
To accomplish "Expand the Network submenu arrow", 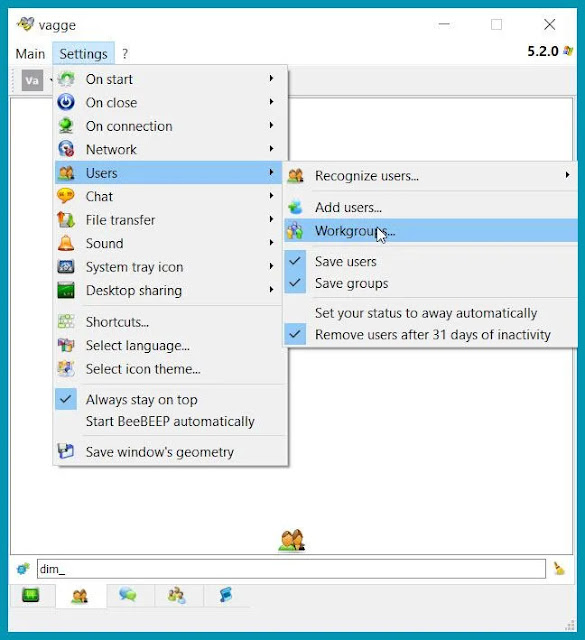I will [271, 149].
